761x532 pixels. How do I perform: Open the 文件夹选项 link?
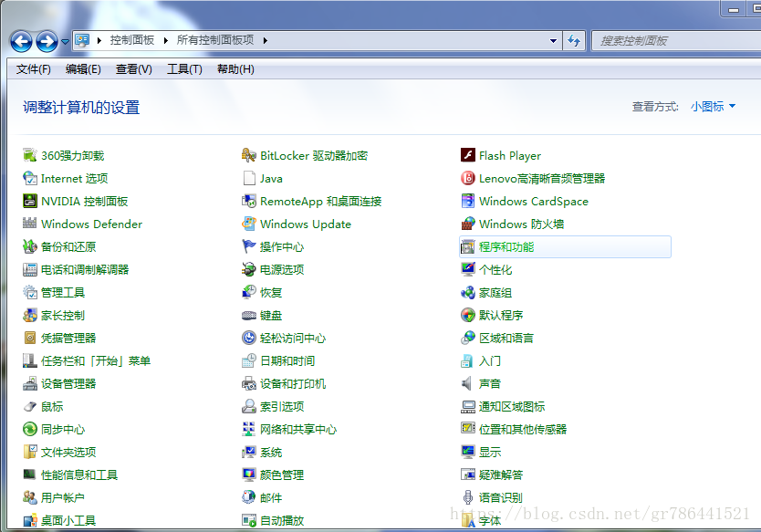tap(68, 452)
